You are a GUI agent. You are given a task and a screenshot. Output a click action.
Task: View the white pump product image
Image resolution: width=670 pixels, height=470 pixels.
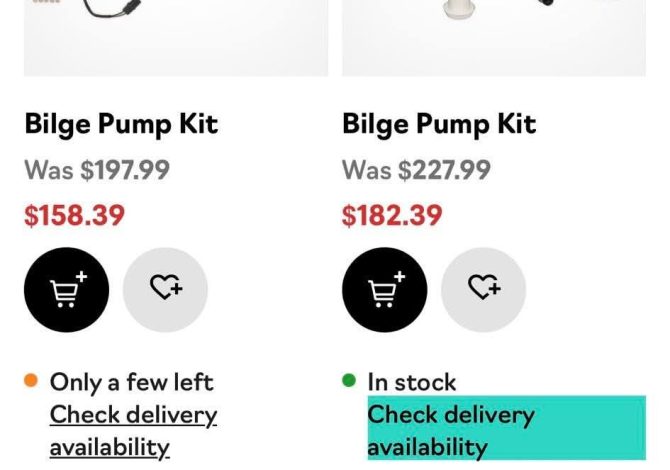click(494, 35)
